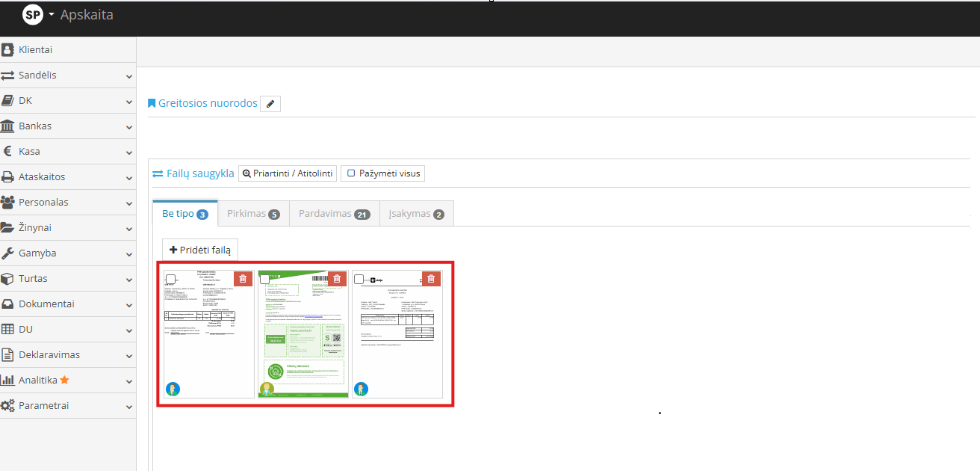Expand the Žinynai menu chevron
Screen dimensions: 980x471
[x=129, y=229]
